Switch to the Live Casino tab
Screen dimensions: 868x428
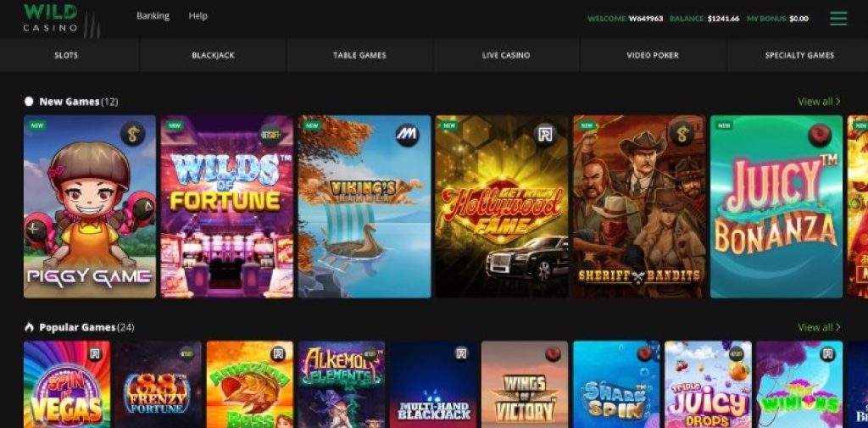506,55
